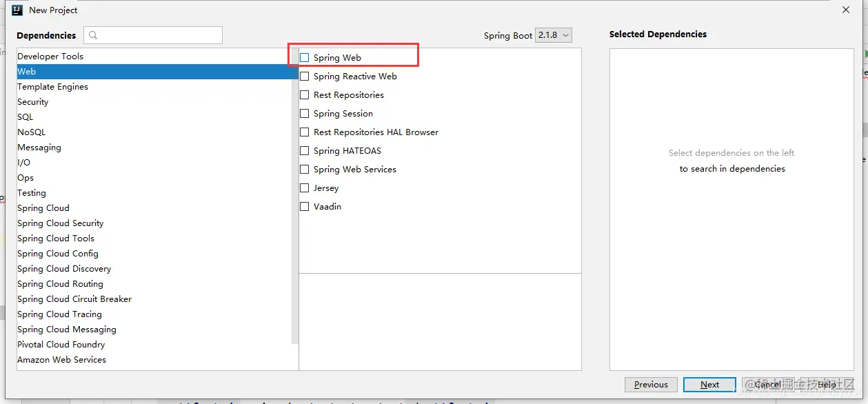Open Spring Cloud Messaging category

pos(154,330)
